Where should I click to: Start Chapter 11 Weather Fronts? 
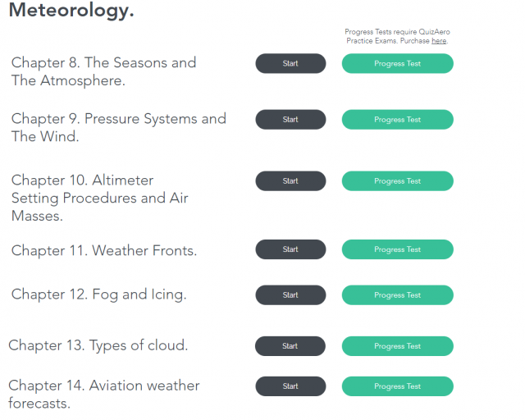(x=290, y=249)
